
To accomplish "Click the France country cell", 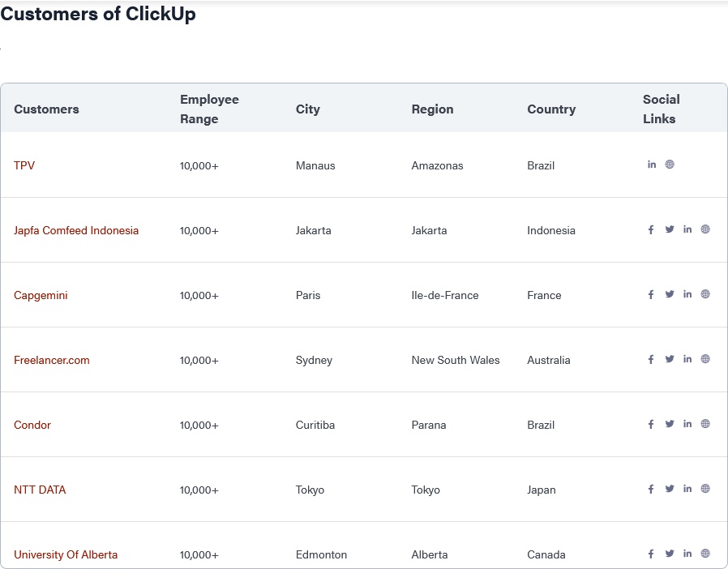I will [x=544, y=296].
